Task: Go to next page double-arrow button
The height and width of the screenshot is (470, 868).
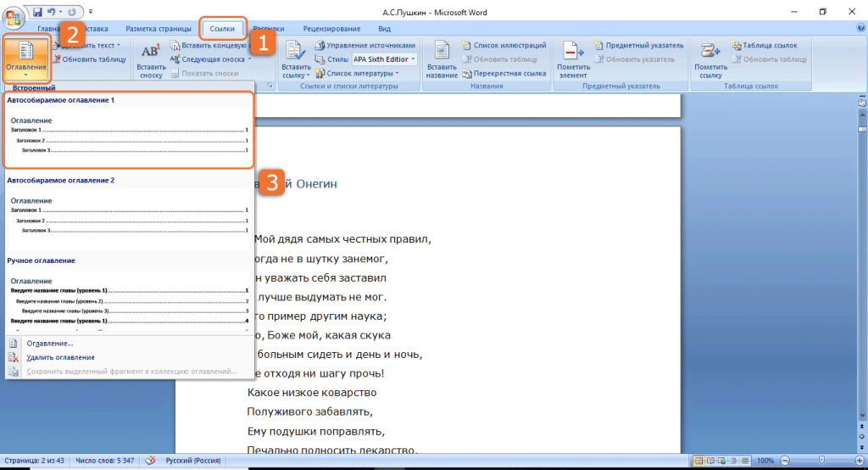Action: 862,447
